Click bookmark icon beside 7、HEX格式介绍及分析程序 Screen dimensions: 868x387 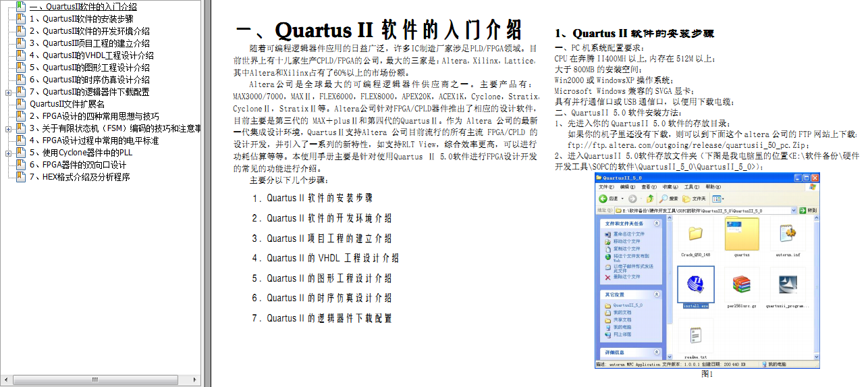point(21,177)
